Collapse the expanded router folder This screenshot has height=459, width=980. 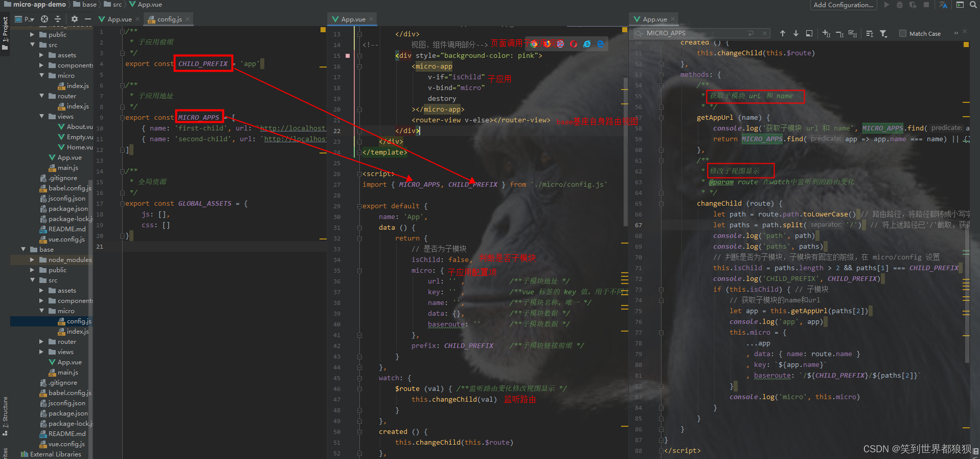41,96
